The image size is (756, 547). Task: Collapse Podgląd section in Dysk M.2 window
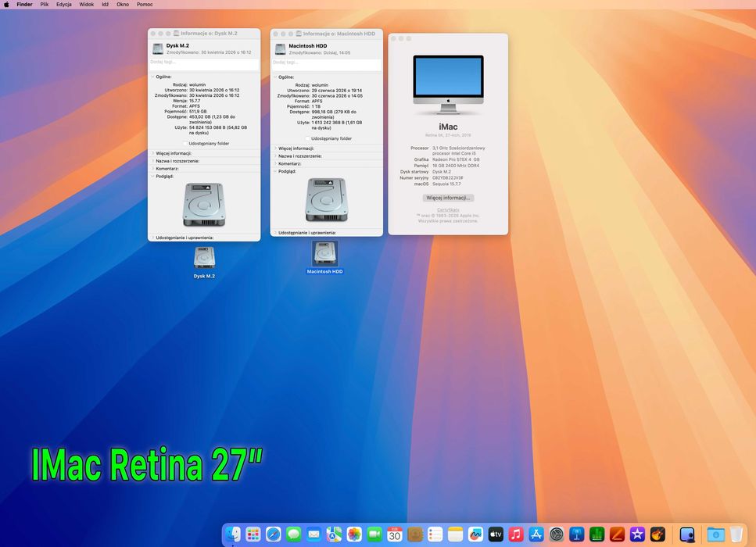pos(152,177)
